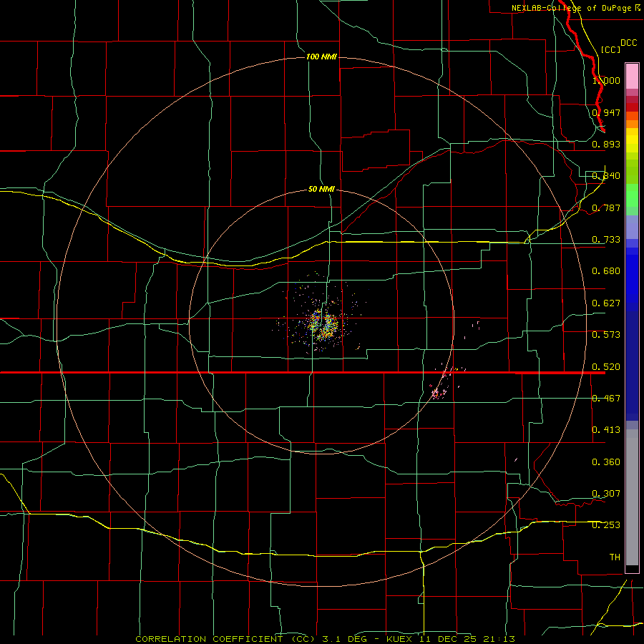
Task: Click the 0.733 color scale value
Action: coord(606,239)
